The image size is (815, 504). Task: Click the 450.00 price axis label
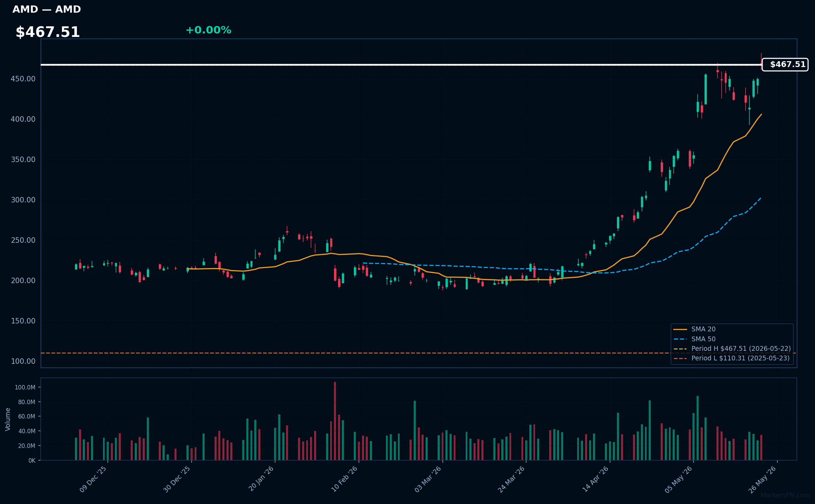click(23, 79)
